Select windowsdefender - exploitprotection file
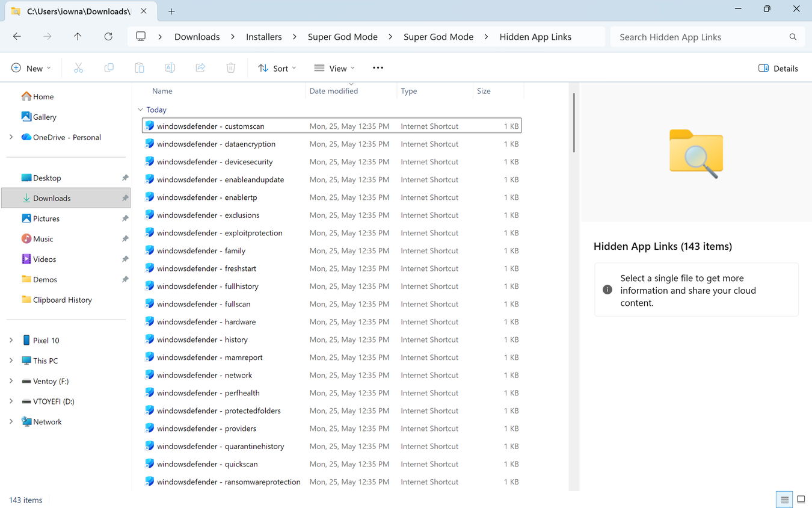The width and height of the screenshot is (812, 508). [331, 233]
